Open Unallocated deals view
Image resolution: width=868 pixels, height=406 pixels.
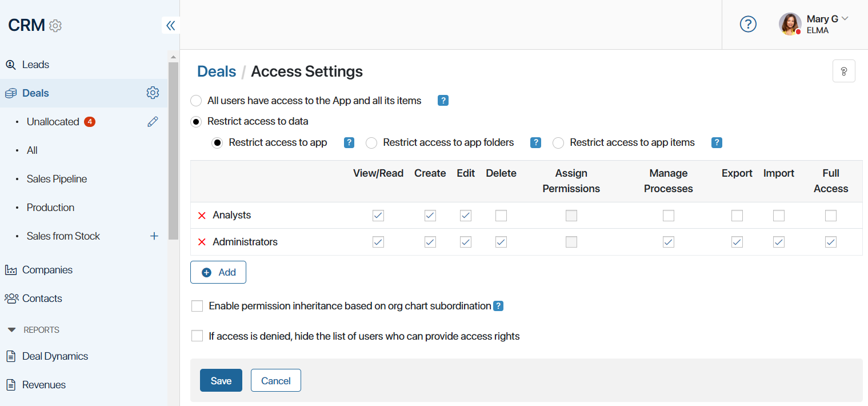pos(53,122)
